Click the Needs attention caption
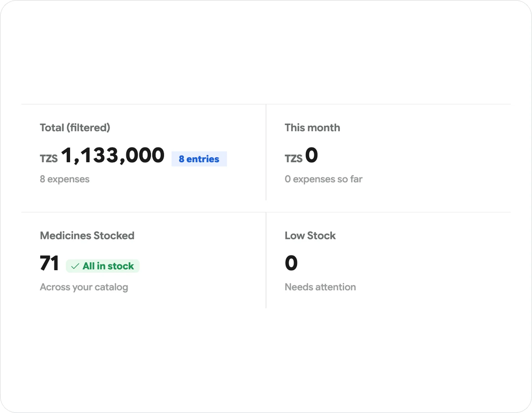 320,287
